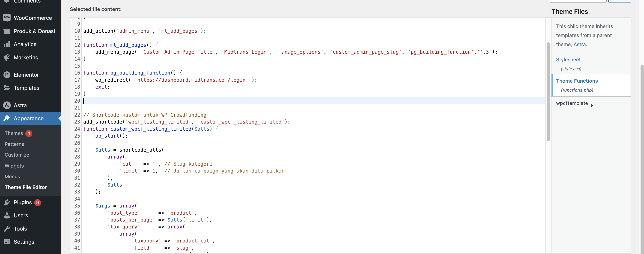Click the Plugins plug icon
The width and height of the screenshot is (644, 254).
click(x=7, y=202)
